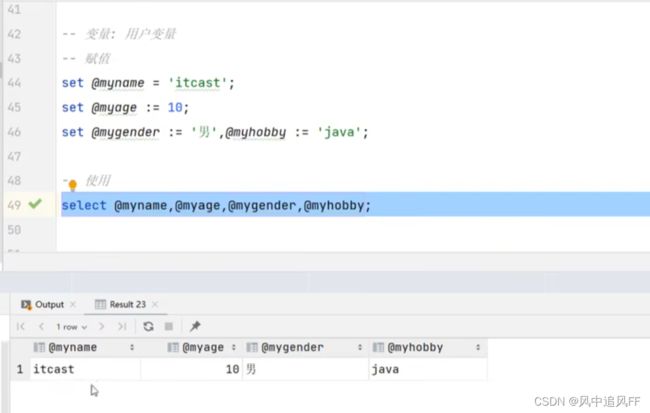The width and height of the screenshot is (650, 413).
Task: Click the 'itcast' string literal in editor
Action: click(197, 83)
